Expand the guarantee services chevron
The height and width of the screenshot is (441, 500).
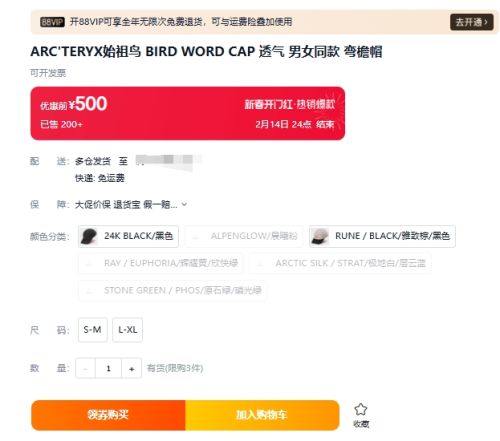[184, 204]
